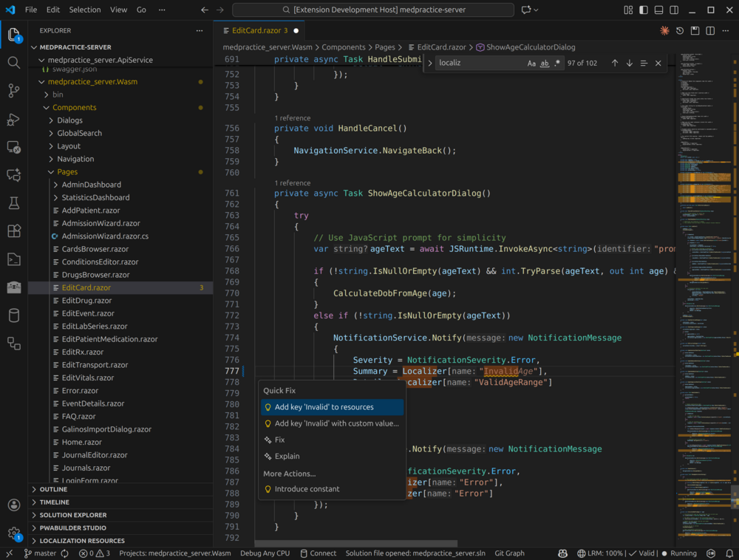Open the Run and Debug view
Image resolution: width=739 pixels, height=560 pixels.
(13, 119)
